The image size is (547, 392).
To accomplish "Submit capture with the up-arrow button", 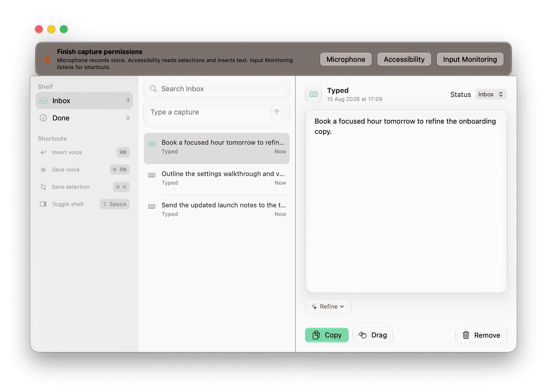I will pos(277,112).
